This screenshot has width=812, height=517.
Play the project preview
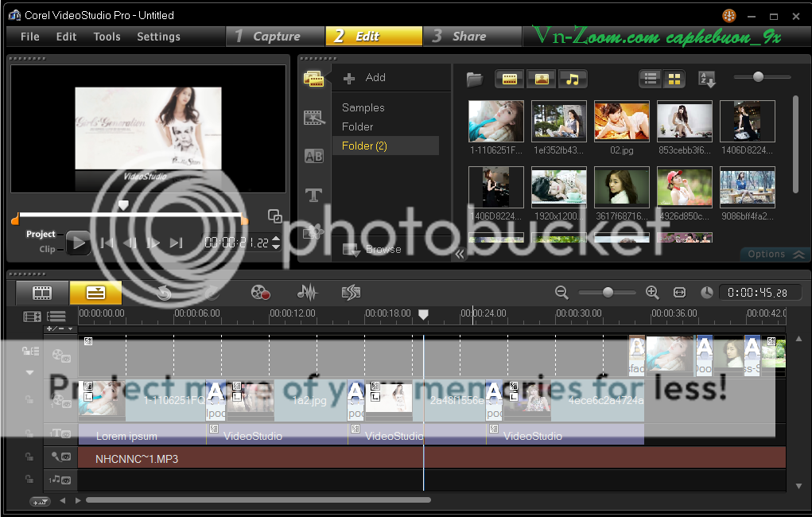(78, 243)
